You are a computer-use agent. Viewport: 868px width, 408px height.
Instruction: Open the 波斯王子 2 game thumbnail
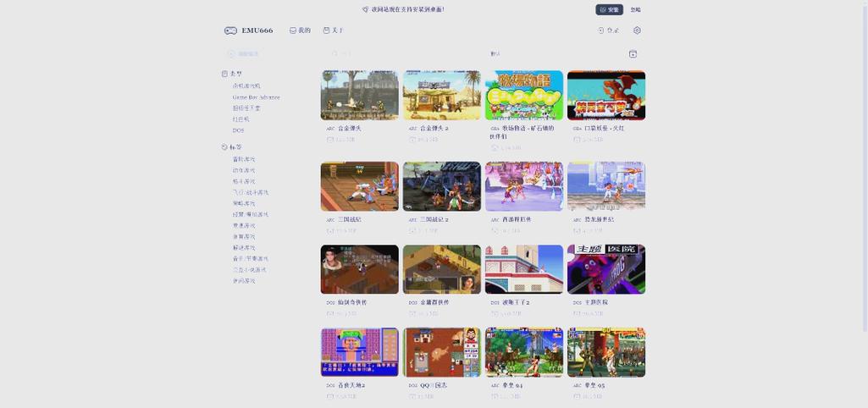click(x=523, y=269)
